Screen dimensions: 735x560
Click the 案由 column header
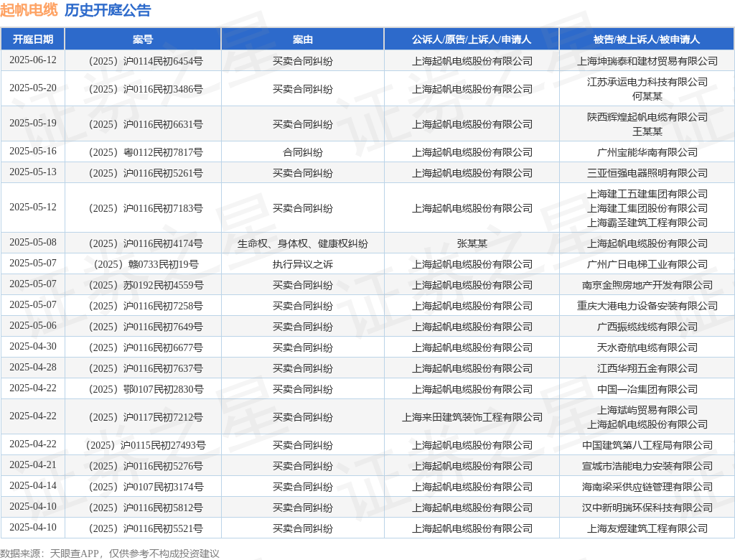pos(303,39)
